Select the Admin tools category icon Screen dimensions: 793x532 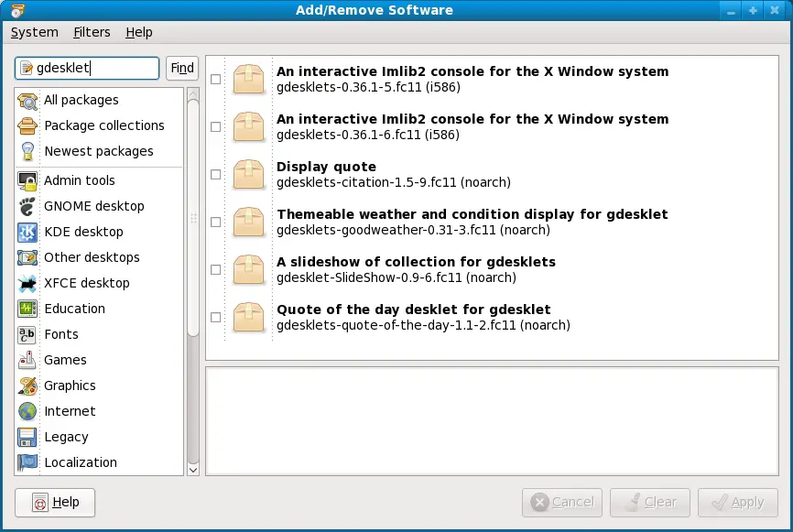(x=28, y=180)
